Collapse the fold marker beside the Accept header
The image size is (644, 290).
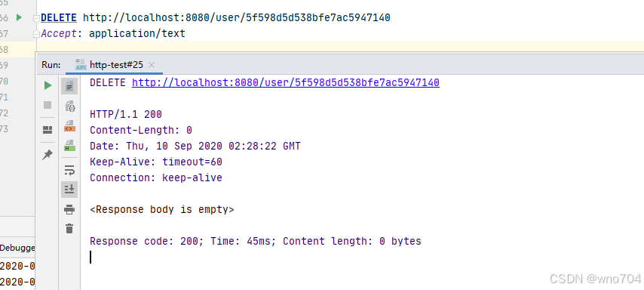pyautogui.click(x=38, y=34)
